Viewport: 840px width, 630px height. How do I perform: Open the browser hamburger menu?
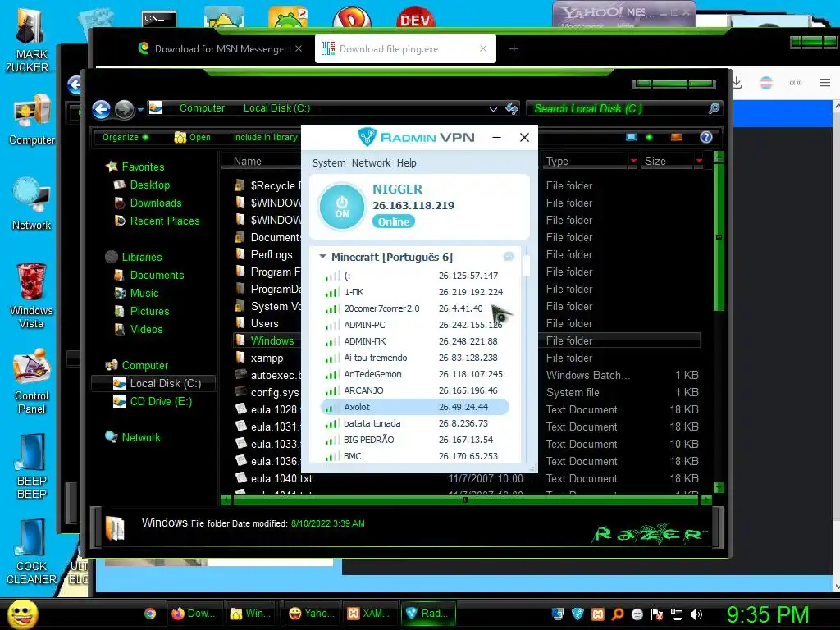pyautogui.click(x=825, y=83)
